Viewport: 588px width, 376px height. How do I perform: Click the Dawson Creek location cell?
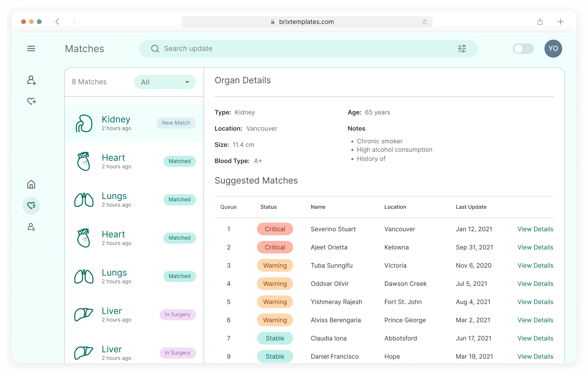(405, 284)
